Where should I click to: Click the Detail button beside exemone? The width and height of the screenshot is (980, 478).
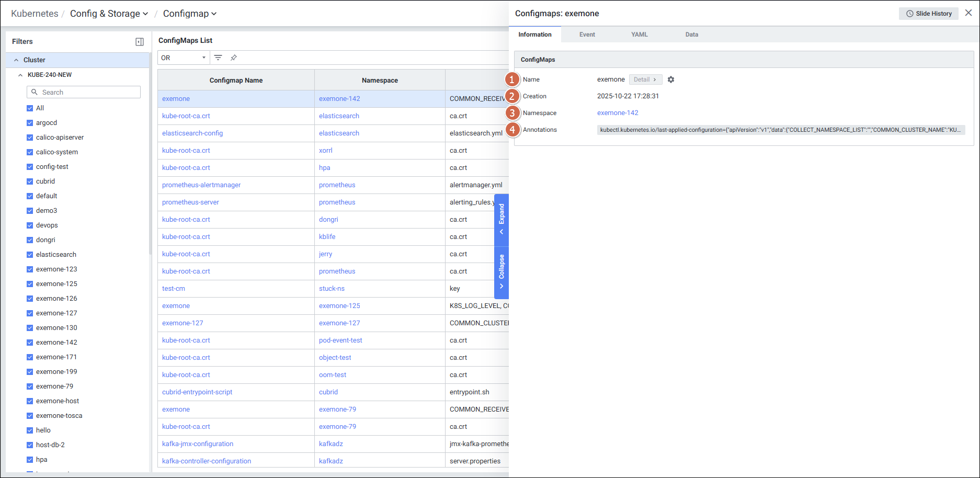tap(645, 79)
